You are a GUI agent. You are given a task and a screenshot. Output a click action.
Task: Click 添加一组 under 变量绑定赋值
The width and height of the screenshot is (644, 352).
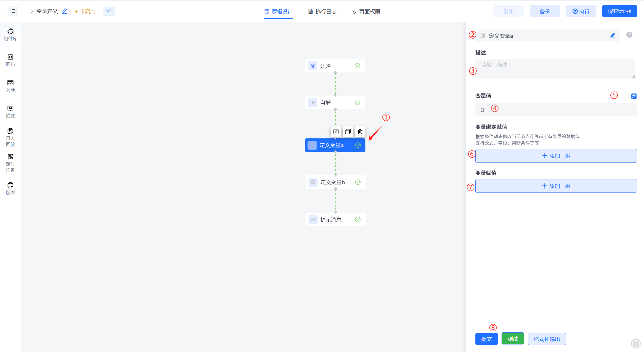556,156
